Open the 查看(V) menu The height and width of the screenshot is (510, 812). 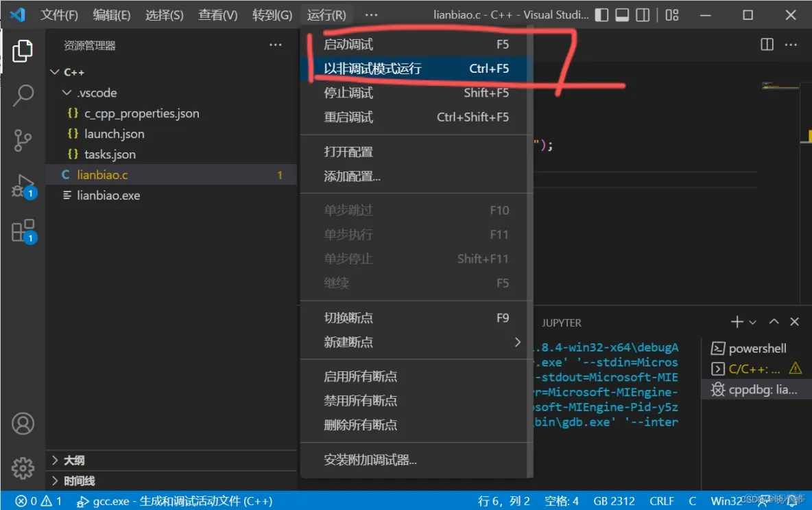tap(217, 15)
